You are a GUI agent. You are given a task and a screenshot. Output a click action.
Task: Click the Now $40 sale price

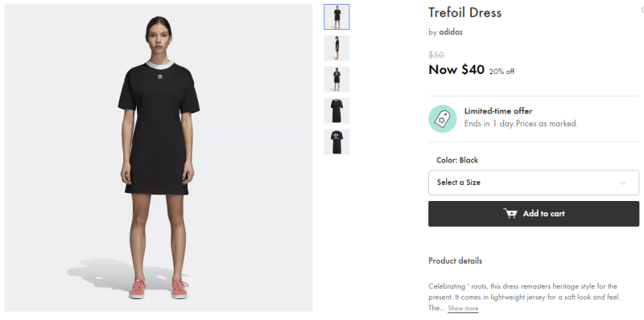456,70
